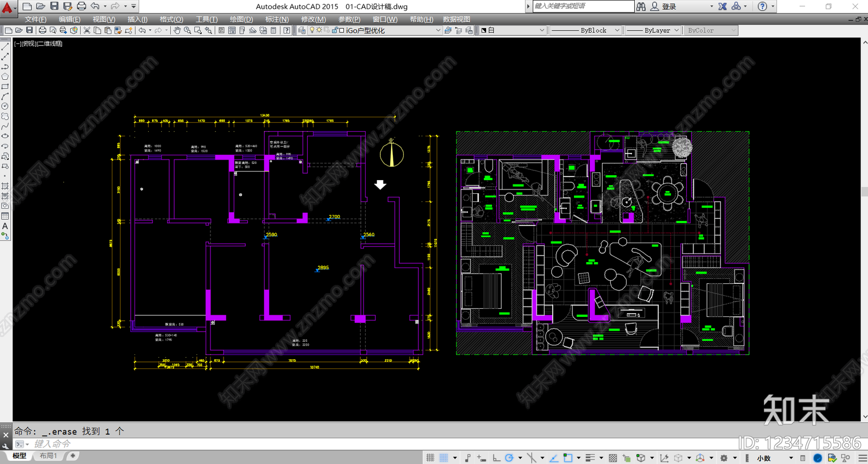Image resolution: width=868 pixels, height=464 pixels.
Task: Select the Pan hand tool
Action: [x=177, y=30]
